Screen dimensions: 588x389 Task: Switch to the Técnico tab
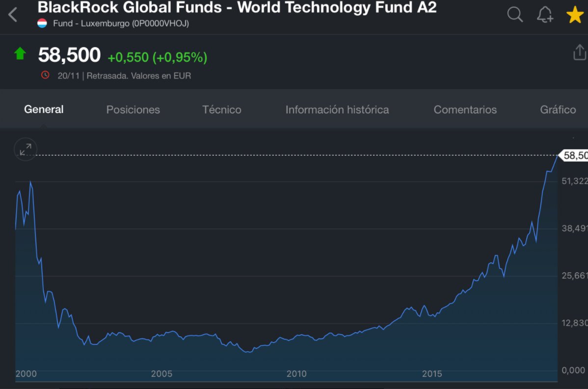222,110
